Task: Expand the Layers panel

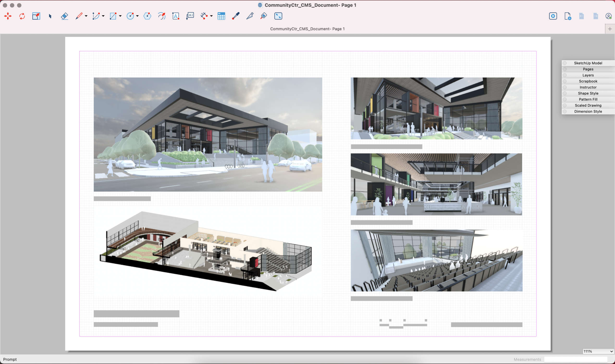Action: 588,75
